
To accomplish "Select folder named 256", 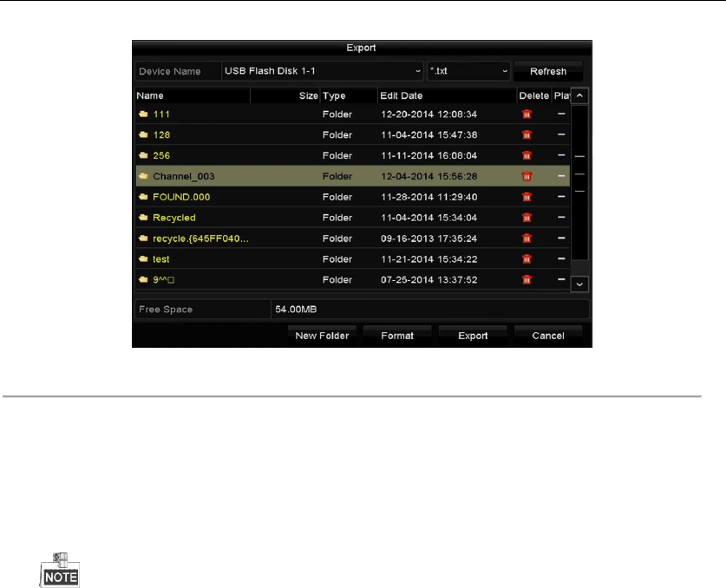I will click(161, 155).
